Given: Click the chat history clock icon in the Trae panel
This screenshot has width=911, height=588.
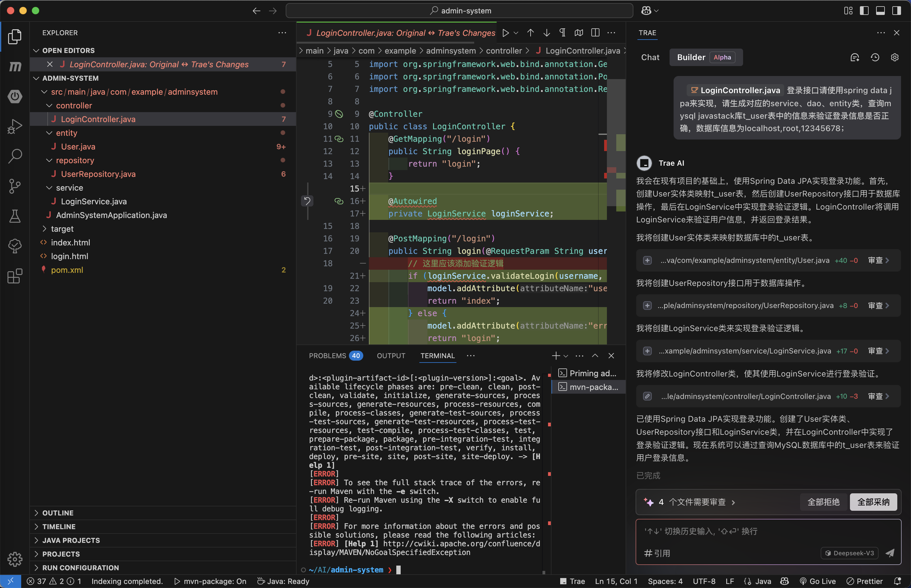Looking at the screenshot, I should [x=875, y=57].
